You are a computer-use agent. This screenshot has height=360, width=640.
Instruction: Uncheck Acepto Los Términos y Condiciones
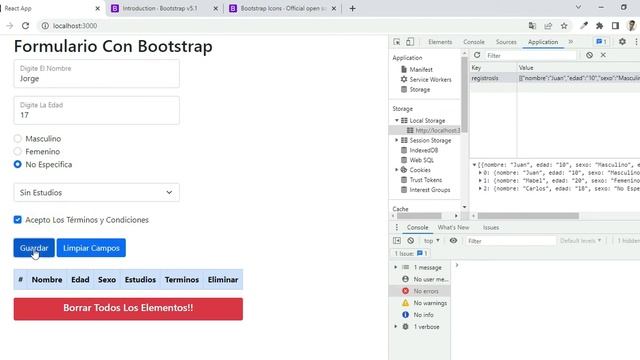click(18, 220)
